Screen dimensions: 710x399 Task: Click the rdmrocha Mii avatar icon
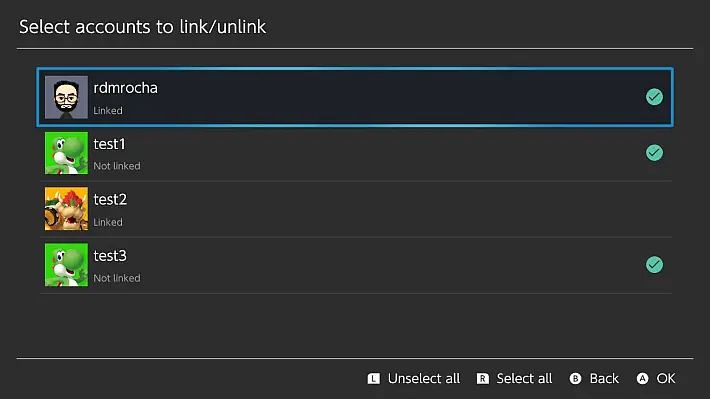point(66,97)
